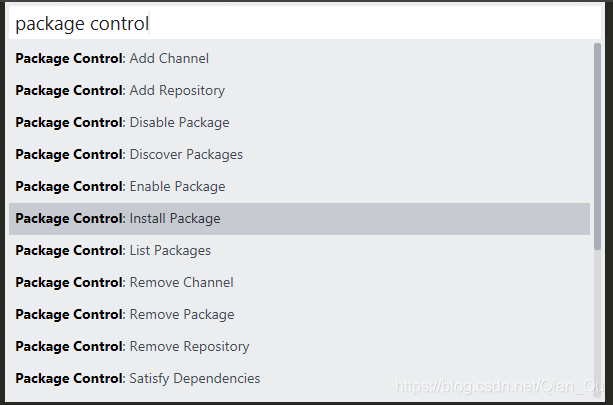Image resolution: width=613 pixels, height=405 pixels.
Task: Click the "Remove Repository" command label
Action: tap(189, 346)
